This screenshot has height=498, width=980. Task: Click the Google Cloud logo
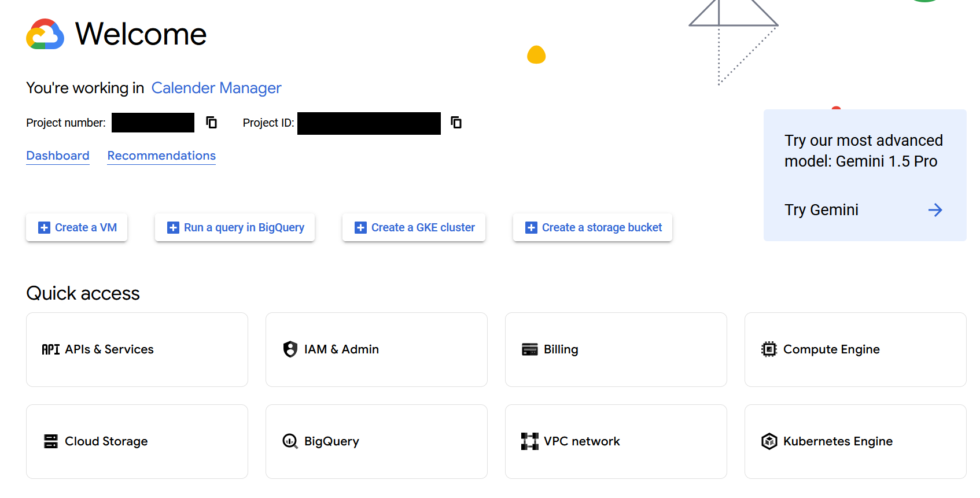click(45, 35)
